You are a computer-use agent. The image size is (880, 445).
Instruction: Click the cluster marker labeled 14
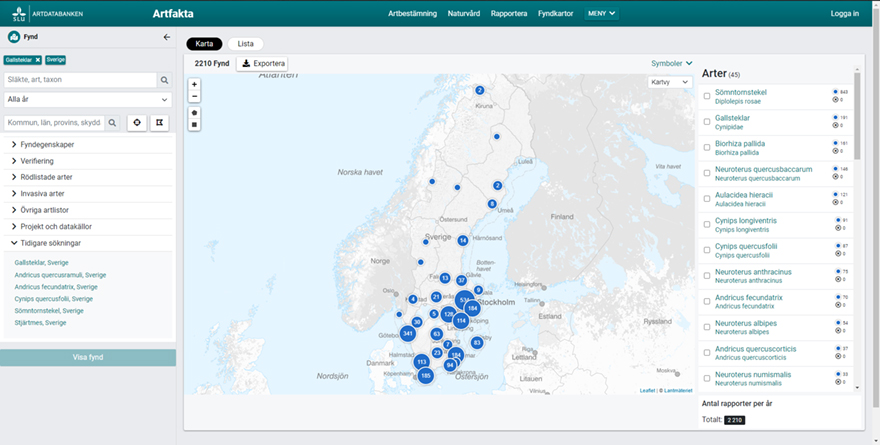462,241
